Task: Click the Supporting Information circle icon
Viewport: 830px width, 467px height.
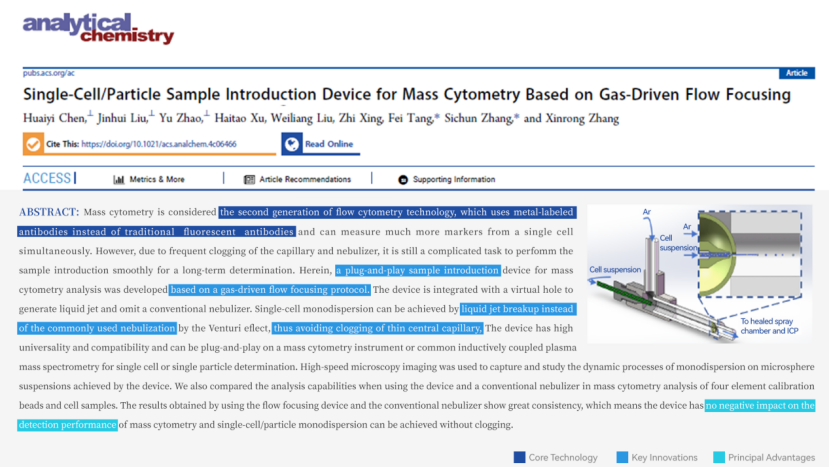Action: [403, 180]
